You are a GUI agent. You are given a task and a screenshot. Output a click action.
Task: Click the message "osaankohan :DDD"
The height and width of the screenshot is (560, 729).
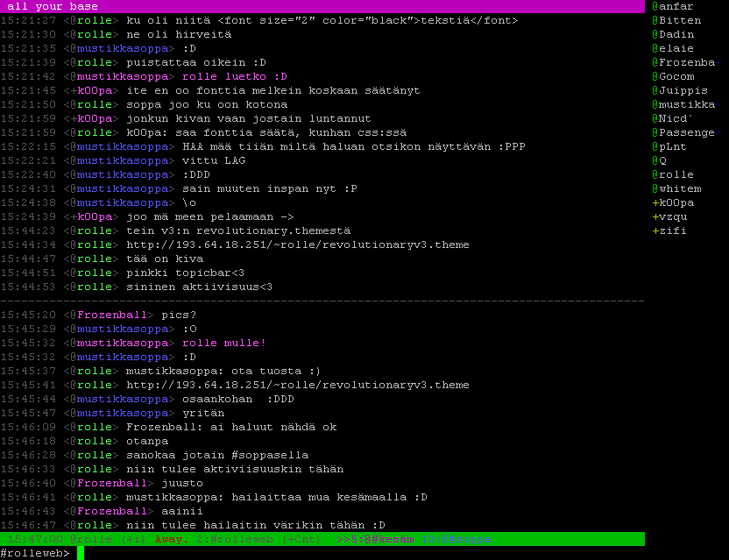(x=238, y=399)
